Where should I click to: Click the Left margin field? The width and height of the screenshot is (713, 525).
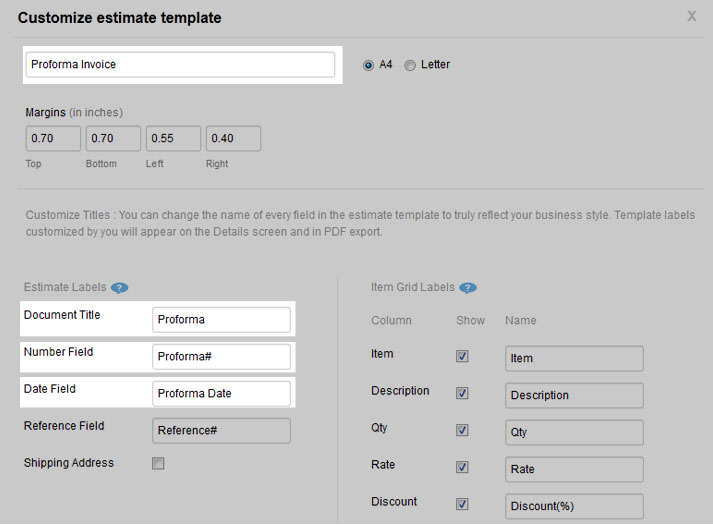tap(173, 138)
